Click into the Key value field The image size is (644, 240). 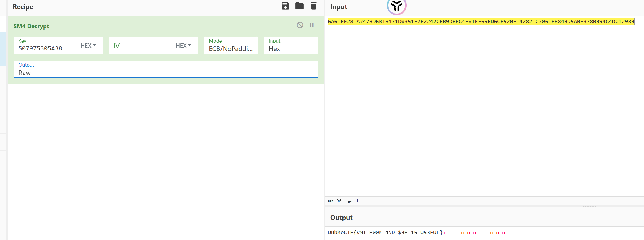[x=44, y=48]
